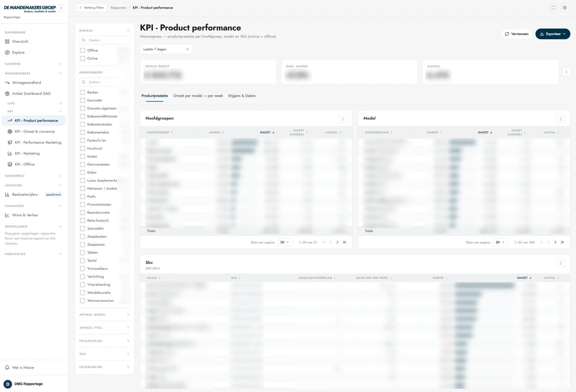Click the Kanaal search input field
Image resolution: width=576 pixels, height=392 pixels.
pos(105,40)
